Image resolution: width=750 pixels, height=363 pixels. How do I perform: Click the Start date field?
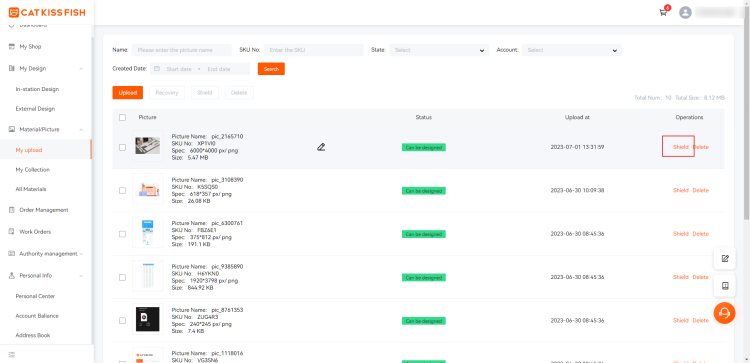(179, 69)
